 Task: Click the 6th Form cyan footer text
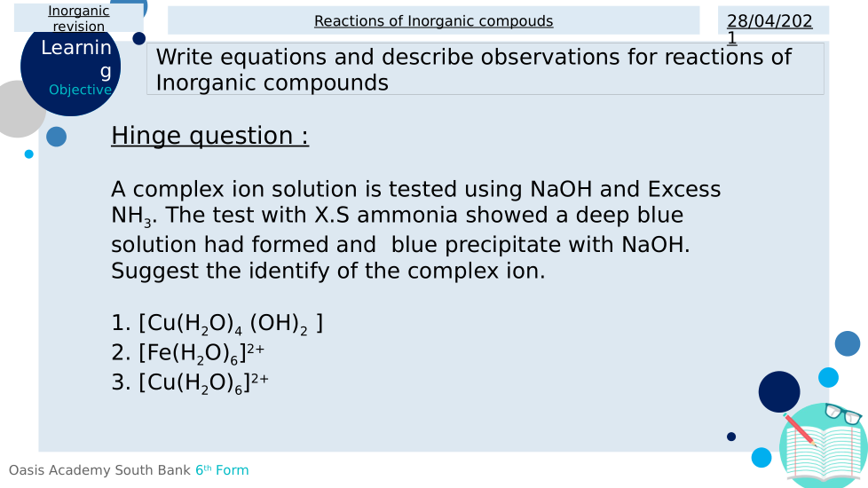222,470
